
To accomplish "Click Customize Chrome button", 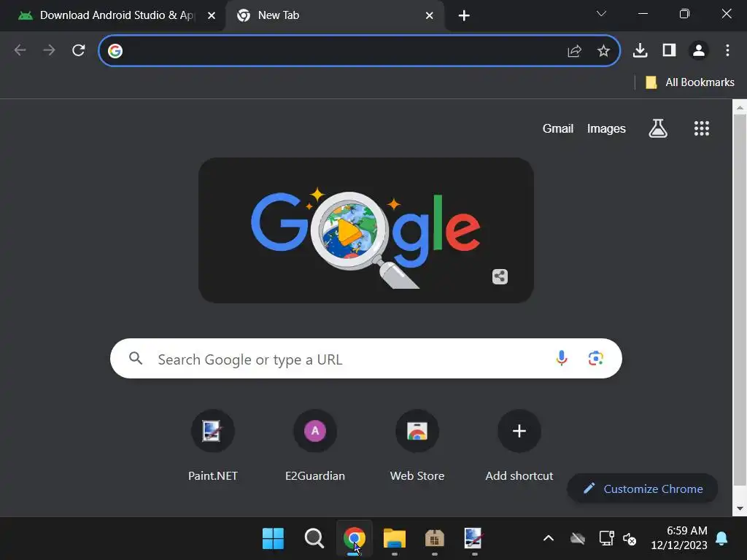I will click(643, 489).
